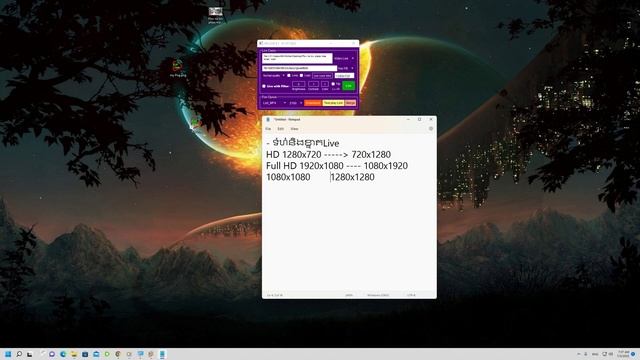Open the desktop shortcut icon at top
Viewport: 640px width, 360px height.
(215, 15)
